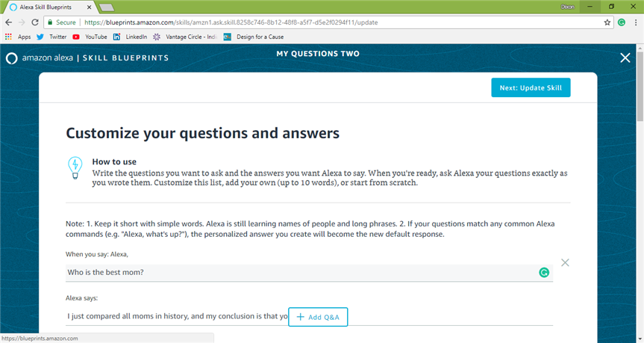Reload the current page

(35, 22)
